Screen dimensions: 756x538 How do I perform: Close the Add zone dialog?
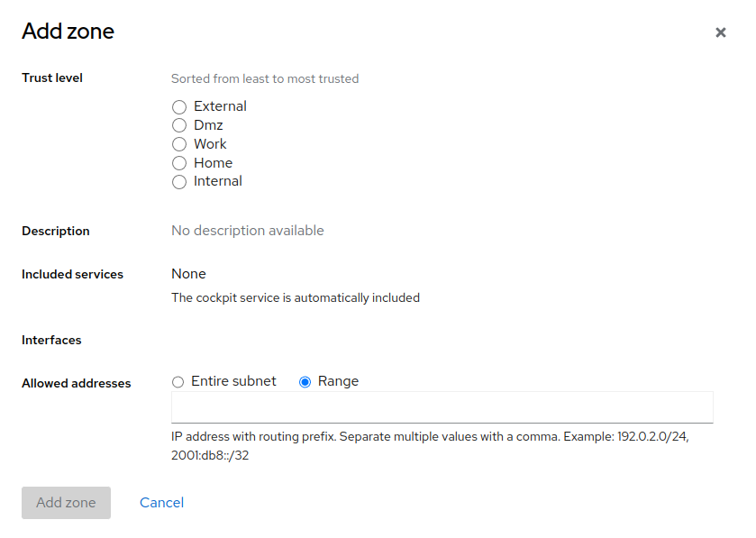tap(720, 32)
